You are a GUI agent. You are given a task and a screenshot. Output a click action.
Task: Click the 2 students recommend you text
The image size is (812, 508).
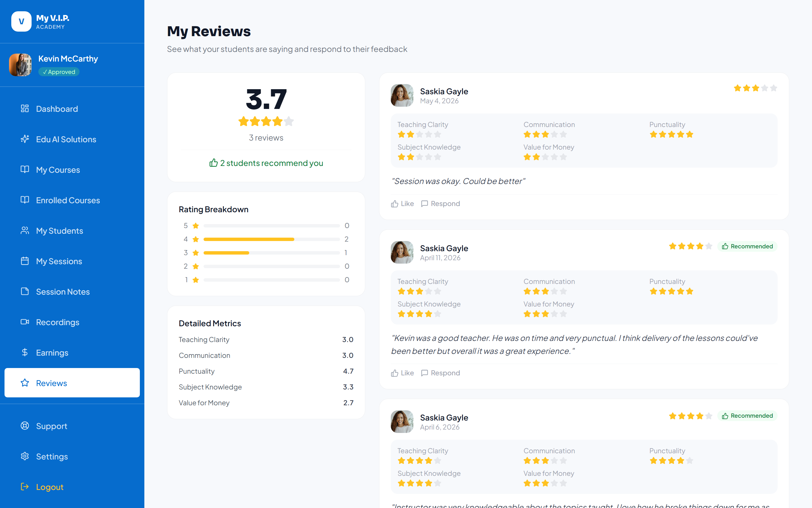[272, 163]
